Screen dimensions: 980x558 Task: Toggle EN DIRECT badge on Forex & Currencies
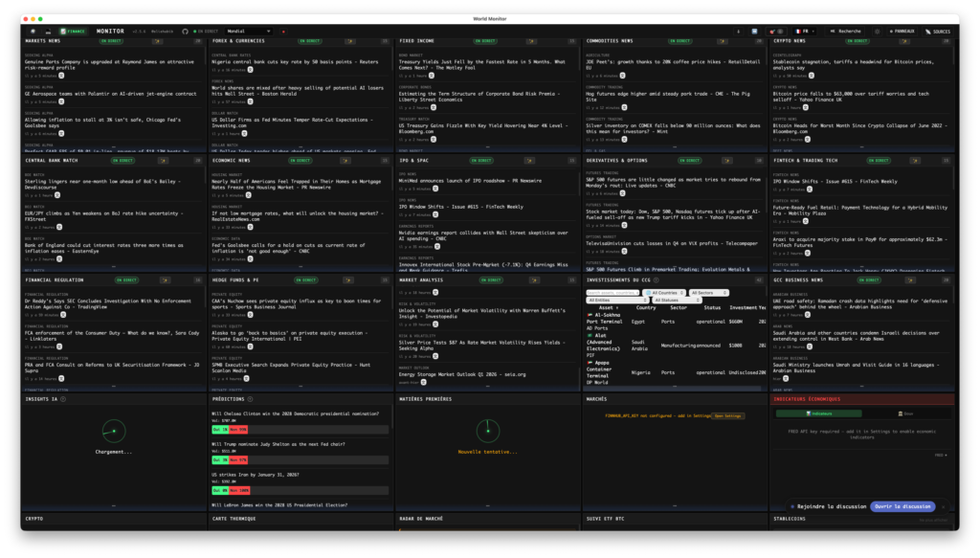[308, 41]
